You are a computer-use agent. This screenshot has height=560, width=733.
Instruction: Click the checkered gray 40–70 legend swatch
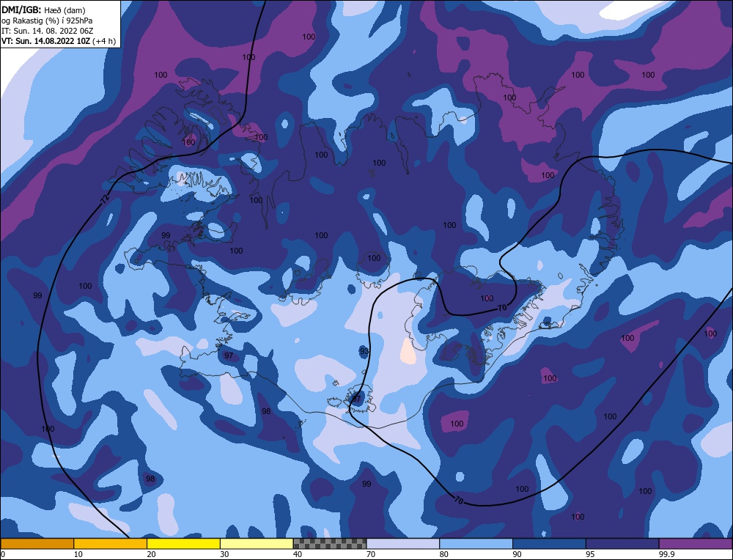[330, 544]
